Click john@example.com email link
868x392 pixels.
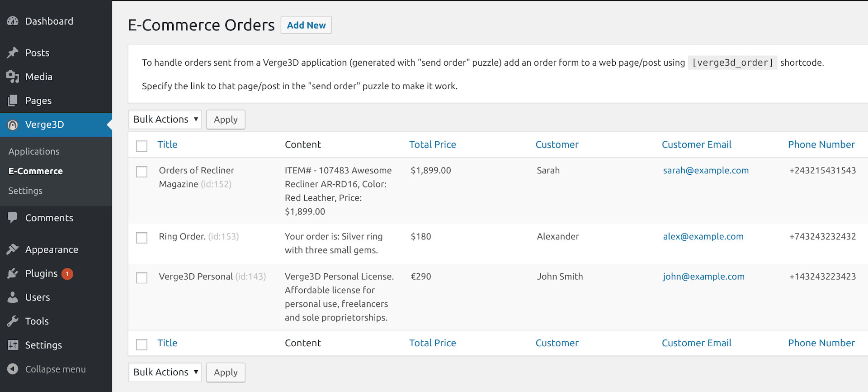click(703, 276)
